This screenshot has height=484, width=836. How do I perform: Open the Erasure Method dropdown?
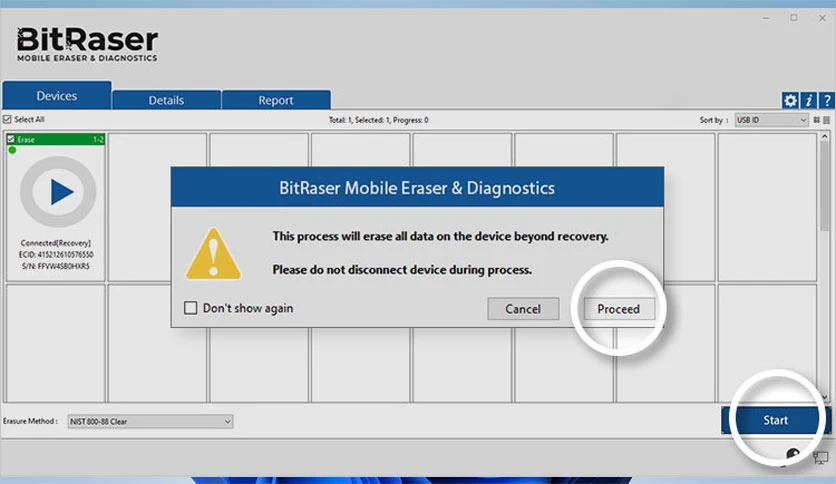(150, 421)
